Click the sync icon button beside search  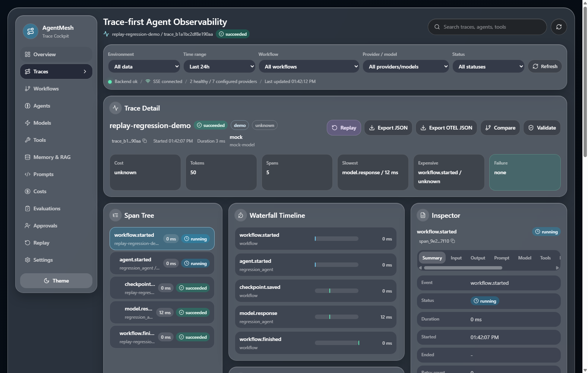[x=559, y=27]
